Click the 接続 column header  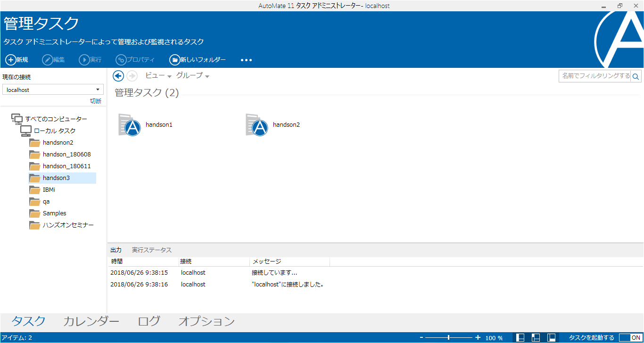coord(214,261)
